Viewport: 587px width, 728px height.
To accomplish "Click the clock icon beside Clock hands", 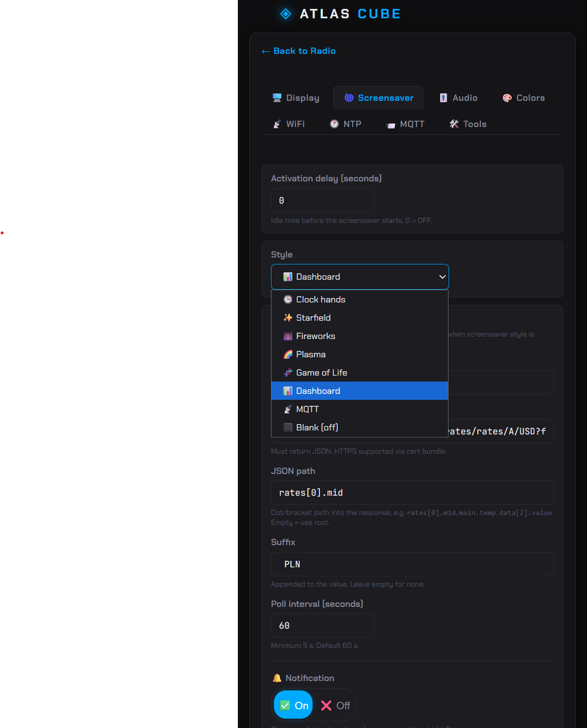I will [288, 300].
